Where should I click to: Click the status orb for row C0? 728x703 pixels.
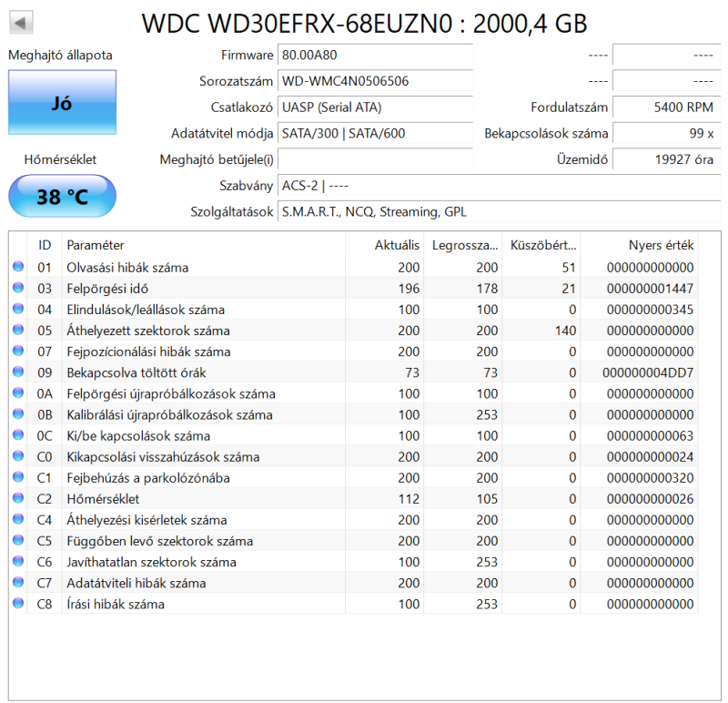tap(18, 456)
